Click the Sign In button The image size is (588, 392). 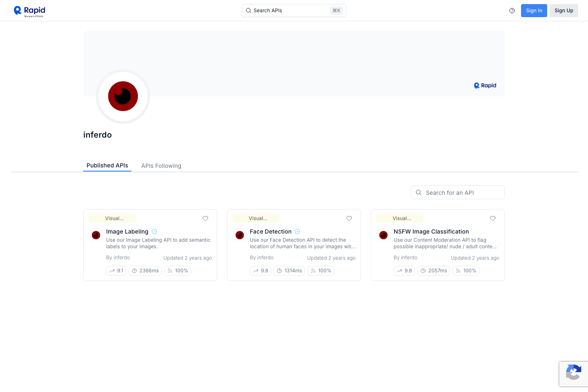[x=534, y=10]
